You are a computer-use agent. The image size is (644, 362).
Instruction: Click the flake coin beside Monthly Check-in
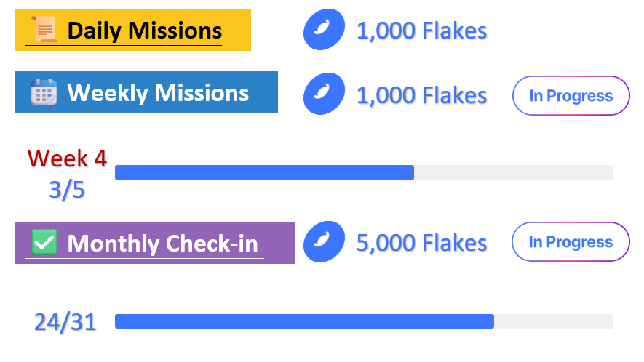pyautogui.click(x=324, y=242)
